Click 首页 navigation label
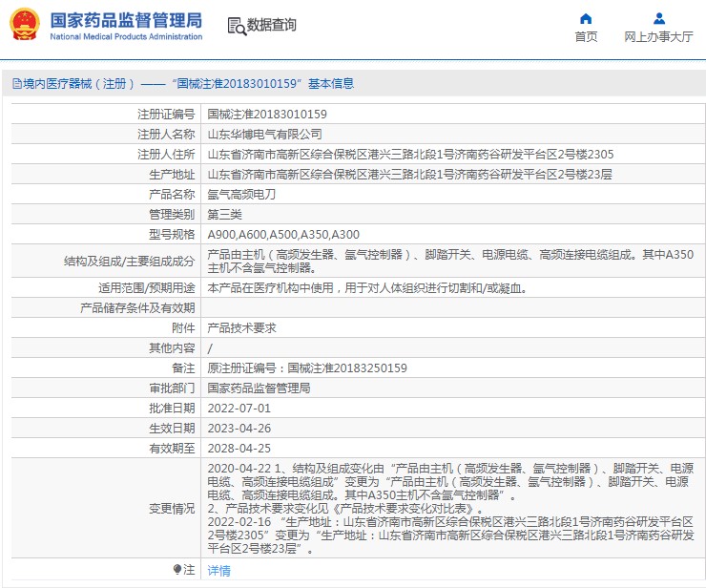The height and width of the screenshot is (588, 706). [x=586, y=36]
